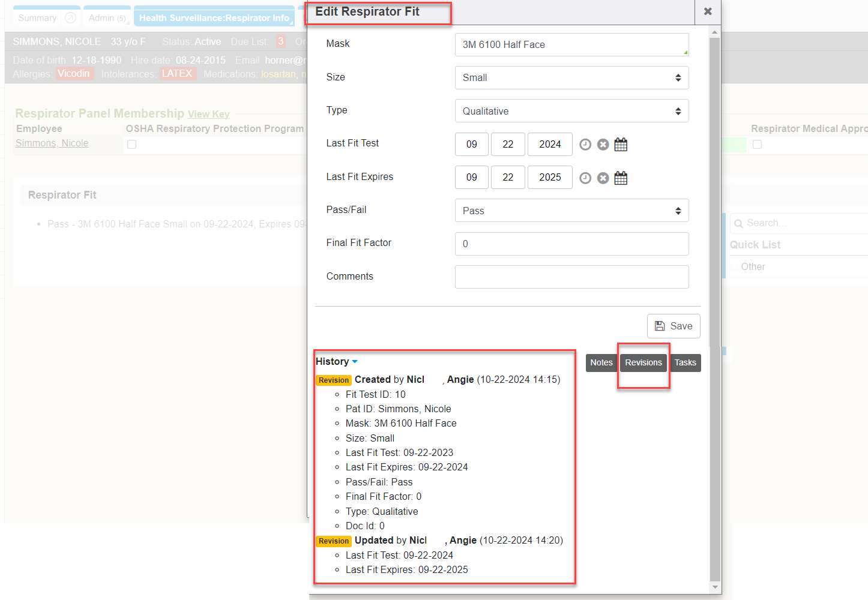Image resolution: width=868 pixels, height=600 pixels.
Task: Toggle Respirator Medical Approval checkbox
Action: pyautogui.click(x=758, y=144)
